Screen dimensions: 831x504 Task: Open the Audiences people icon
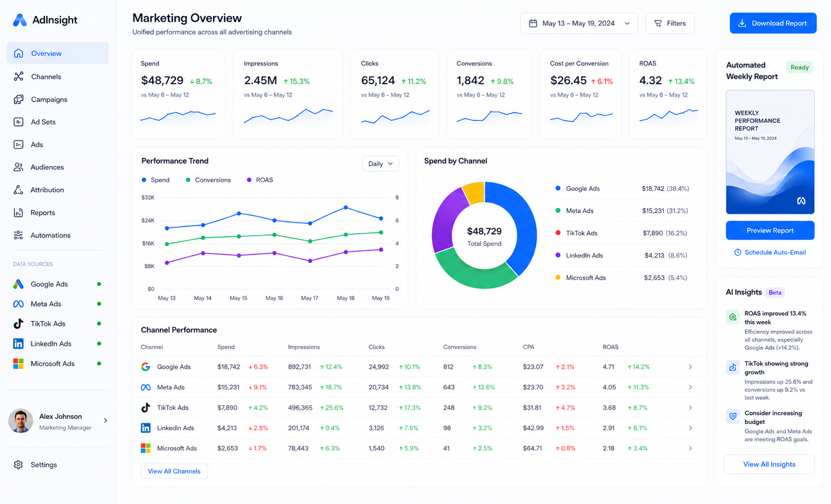pos(19,167)
